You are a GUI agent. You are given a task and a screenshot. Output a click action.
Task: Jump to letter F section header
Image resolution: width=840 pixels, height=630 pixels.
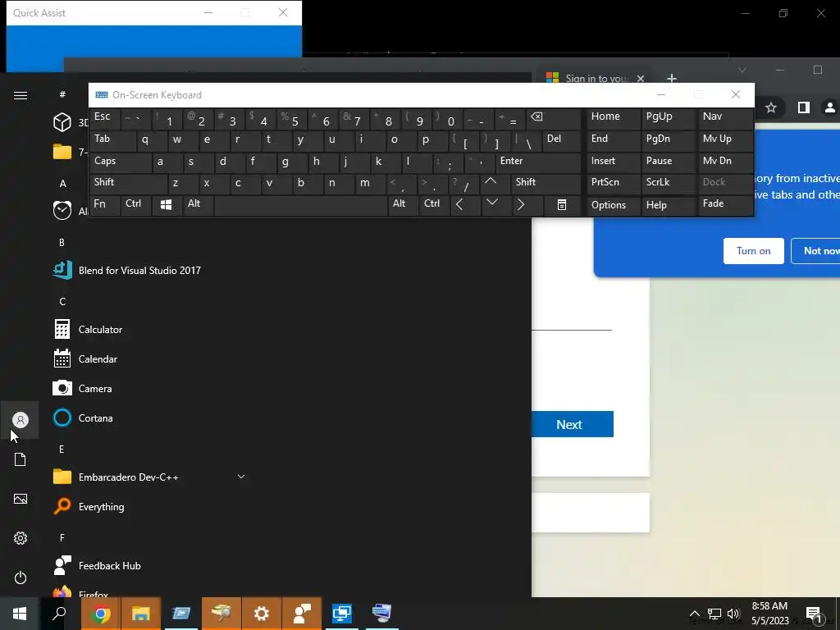point(62,537)
